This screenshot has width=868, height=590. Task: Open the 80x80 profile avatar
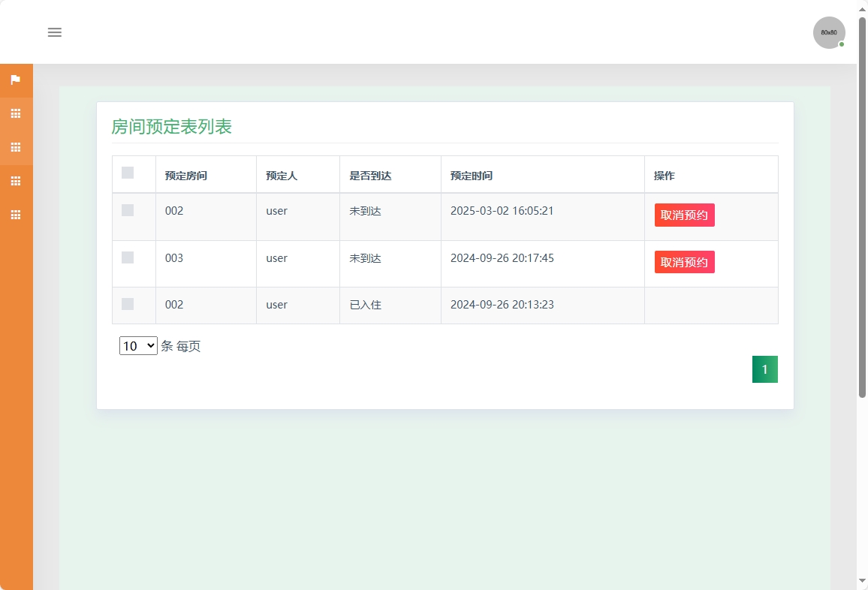(828, 32)
